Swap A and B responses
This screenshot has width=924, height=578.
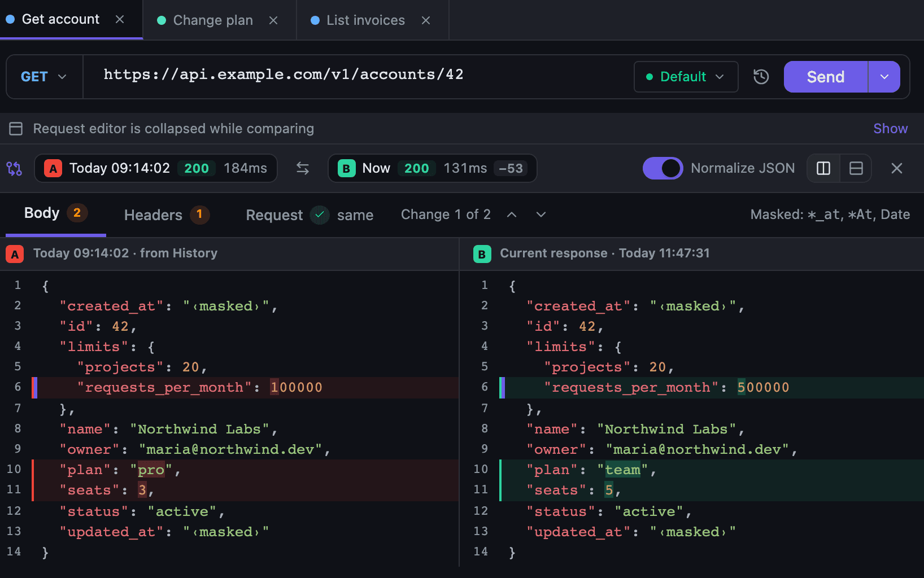(x=303, y=168)
